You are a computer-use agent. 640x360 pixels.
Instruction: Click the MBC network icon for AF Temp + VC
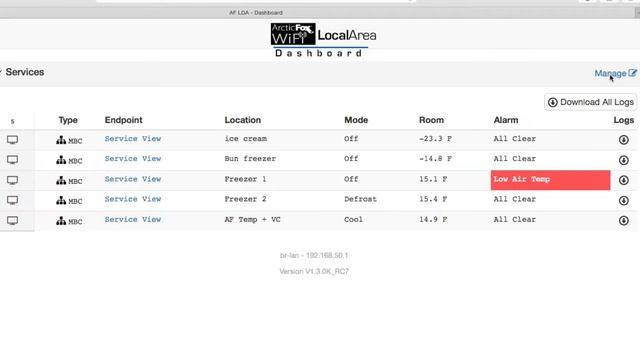point(61,220)
